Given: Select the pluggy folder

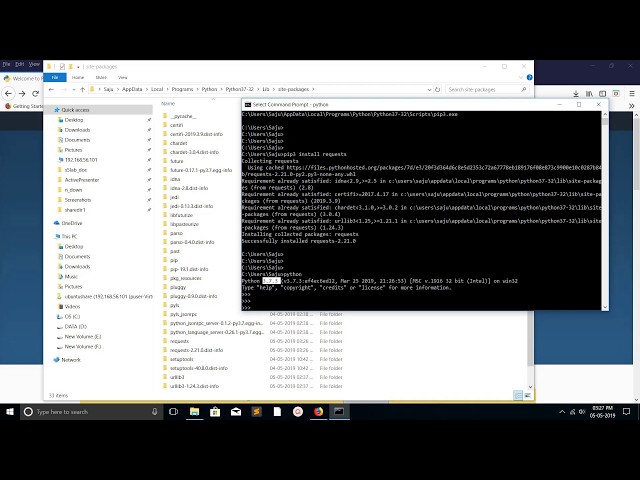Looking at the screenshot, I should pyautogui.click(x=178, y=287).
